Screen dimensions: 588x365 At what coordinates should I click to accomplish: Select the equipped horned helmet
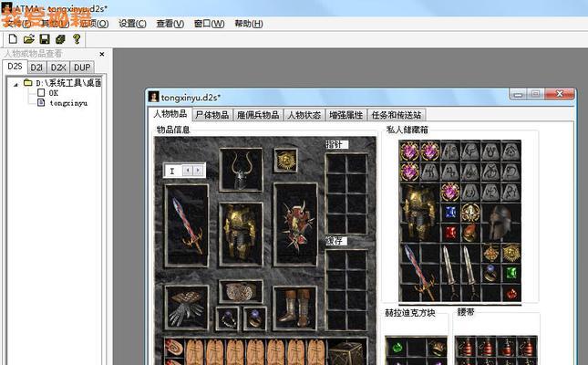241,170
